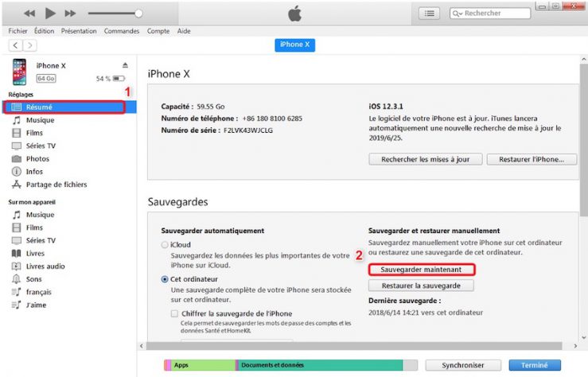Click the rewind playback button
The width and height of the screenshot is (588, 377).
pos(29,14)
